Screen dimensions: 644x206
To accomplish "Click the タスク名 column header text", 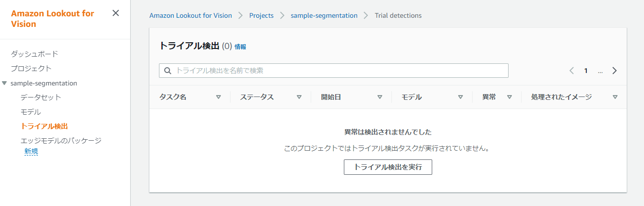I will tap(173, 97).
